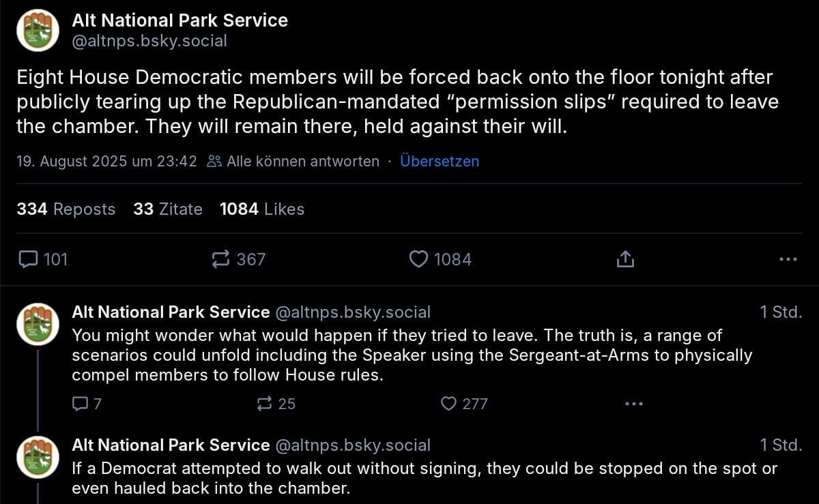Click the avatar on the first reply
Viewport: 819px width, 504px height.
38,323
